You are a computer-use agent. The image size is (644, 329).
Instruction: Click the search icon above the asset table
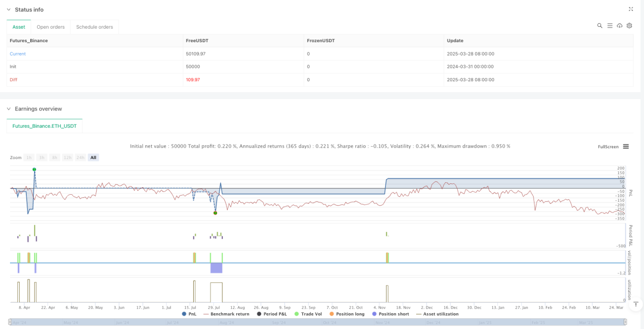599,26
